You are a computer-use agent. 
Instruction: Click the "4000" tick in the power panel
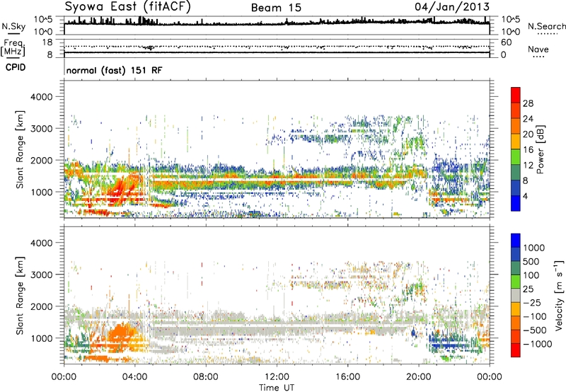coord(41,97)
